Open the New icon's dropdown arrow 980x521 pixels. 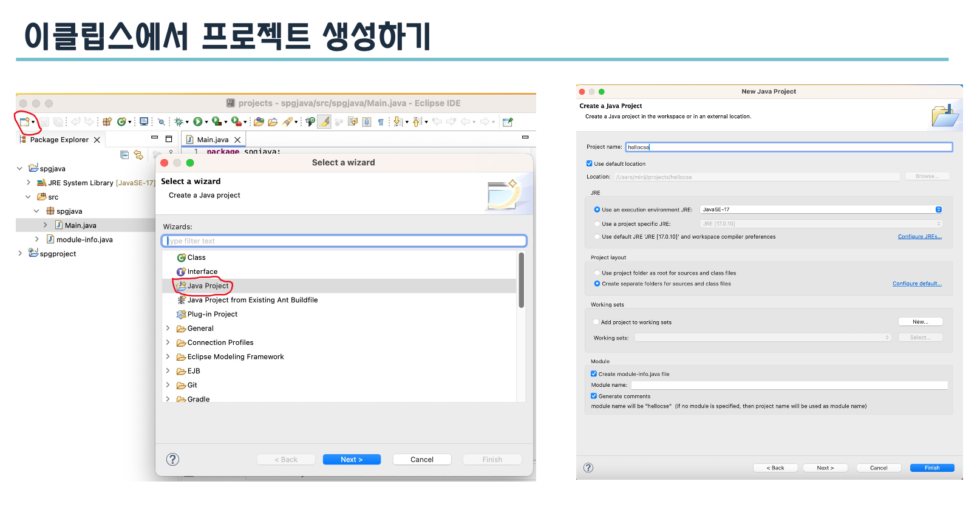33,122
